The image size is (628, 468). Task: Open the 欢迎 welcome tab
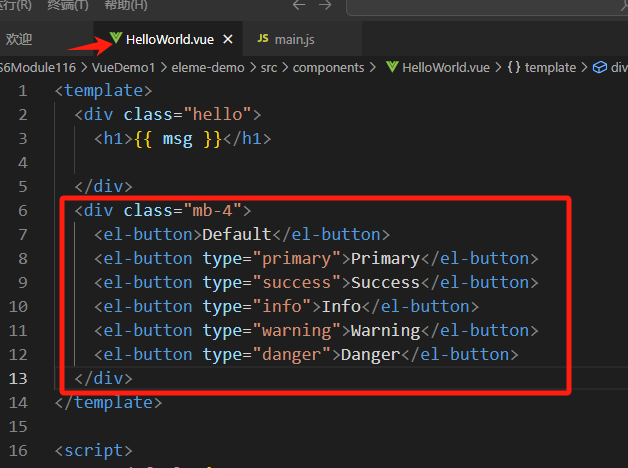[19, 39]
